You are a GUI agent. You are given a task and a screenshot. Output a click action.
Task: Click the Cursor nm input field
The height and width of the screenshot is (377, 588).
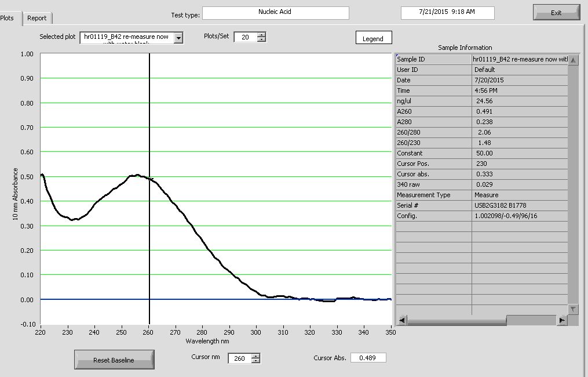tap(239, 358)
